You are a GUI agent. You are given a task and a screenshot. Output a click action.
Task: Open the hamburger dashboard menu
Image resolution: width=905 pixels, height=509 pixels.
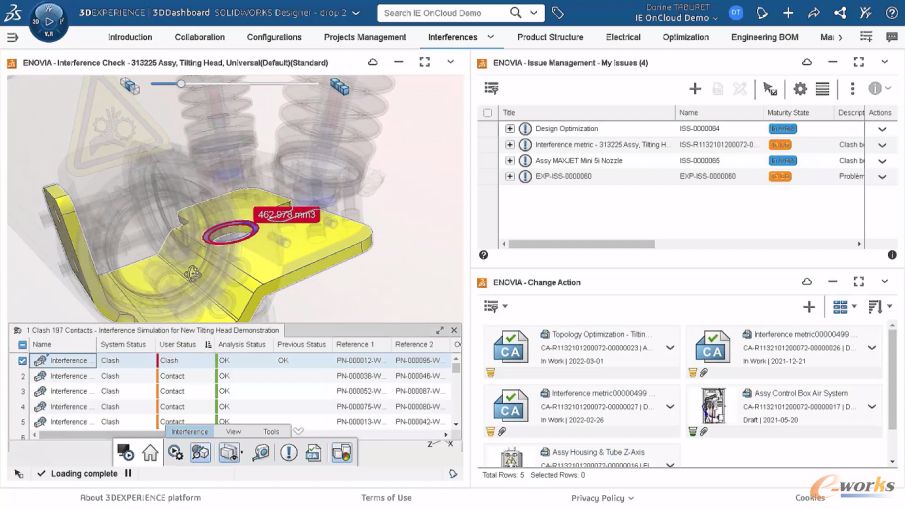click(x=12, y=38)
